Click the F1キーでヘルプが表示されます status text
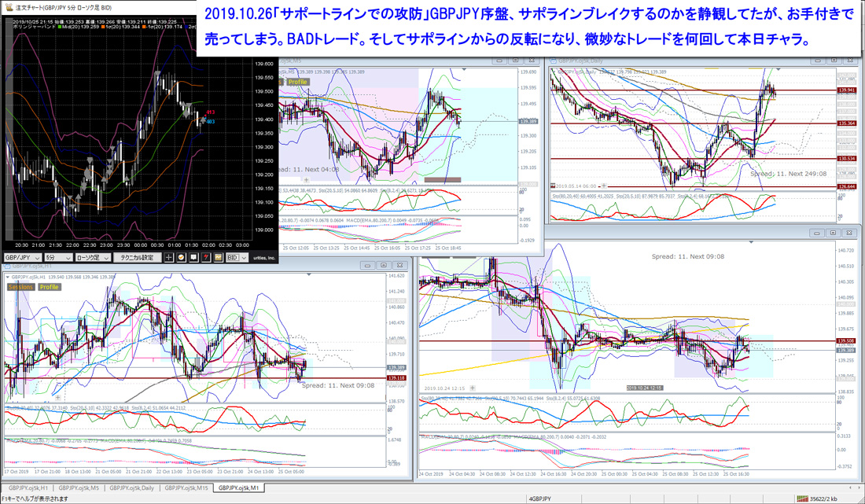 pyautogui.click(x=35, y=498)
